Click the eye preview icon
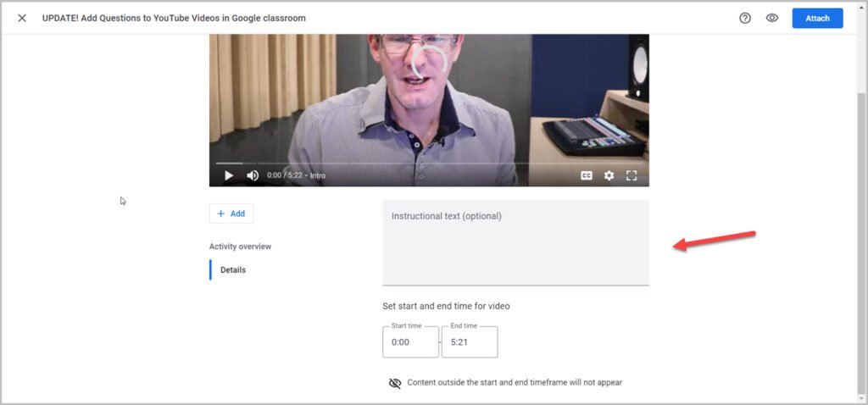 pos(772,19)
